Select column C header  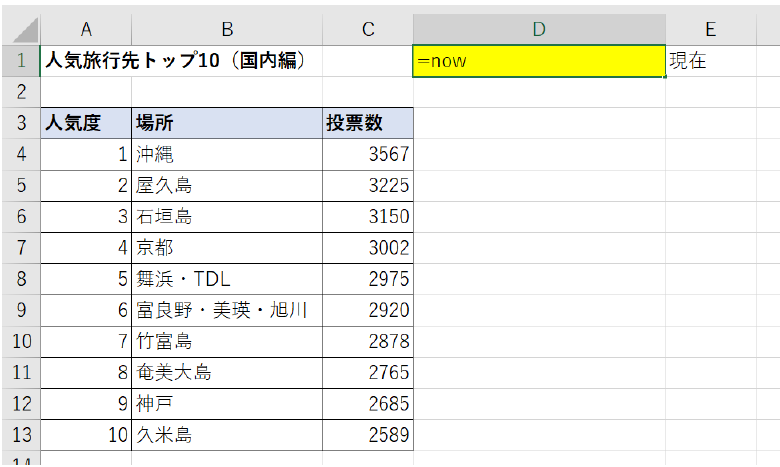[x=367, y=29]
